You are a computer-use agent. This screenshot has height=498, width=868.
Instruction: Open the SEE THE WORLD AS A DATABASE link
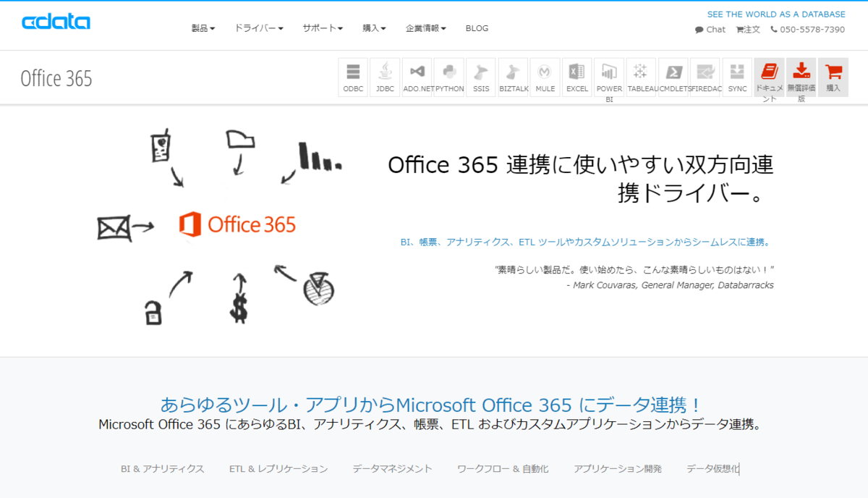click(x=775, y=14)
